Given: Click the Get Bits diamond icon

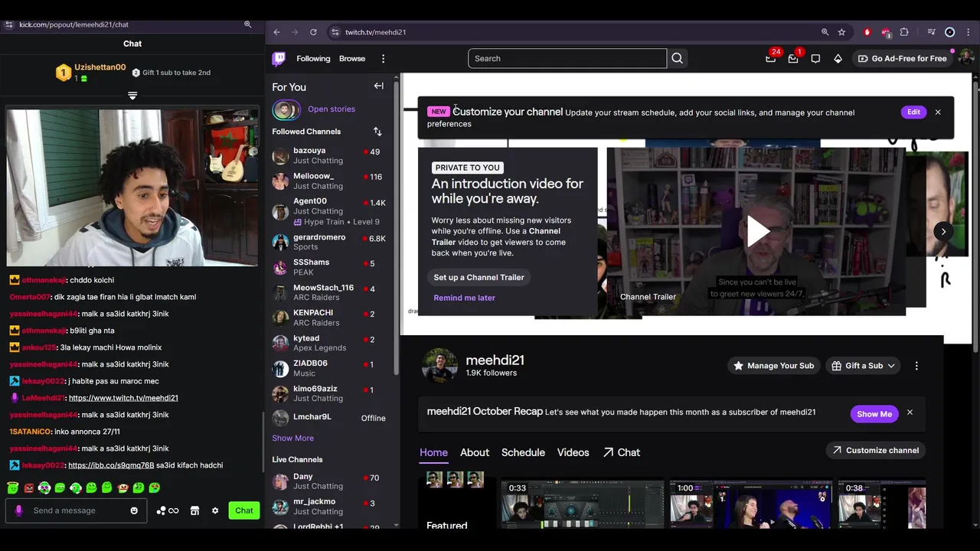Looking at the screenshot, I should (838, 59).
